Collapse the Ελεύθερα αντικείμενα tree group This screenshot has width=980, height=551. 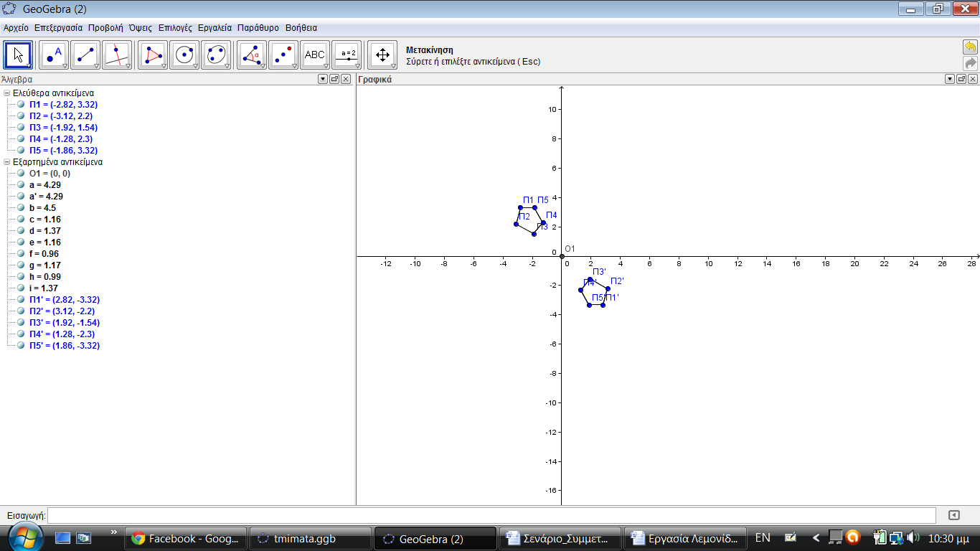[x=6, y=93]
